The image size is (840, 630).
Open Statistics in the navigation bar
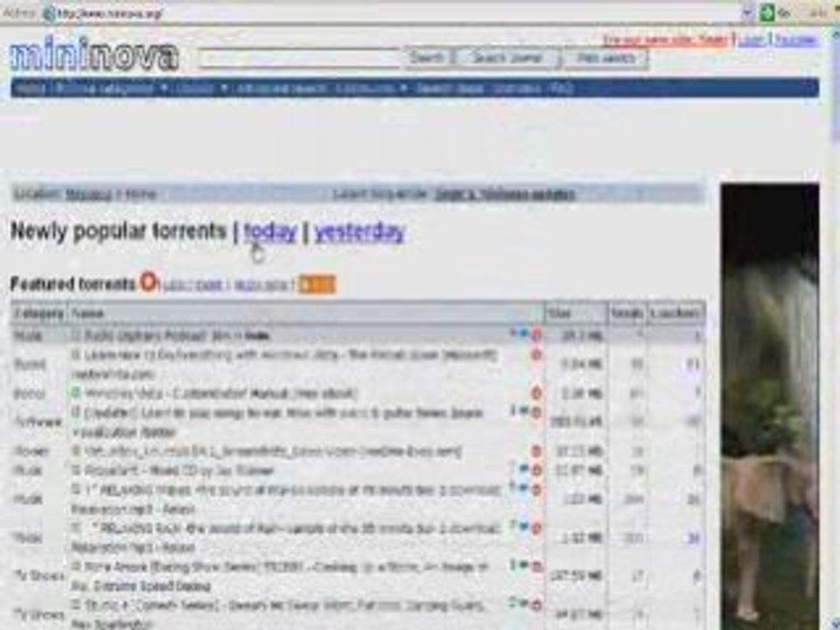[x=517, y=88]
